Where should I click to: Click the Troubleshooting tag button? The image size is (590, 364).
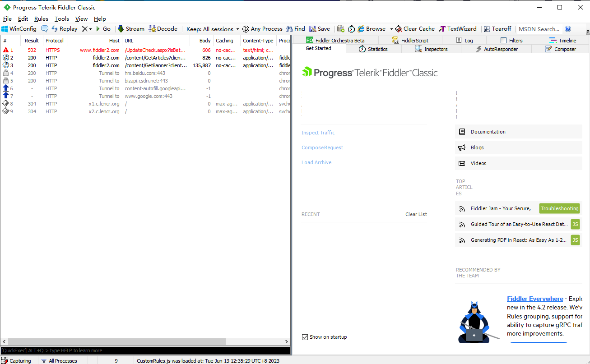(x=559, y=208)
